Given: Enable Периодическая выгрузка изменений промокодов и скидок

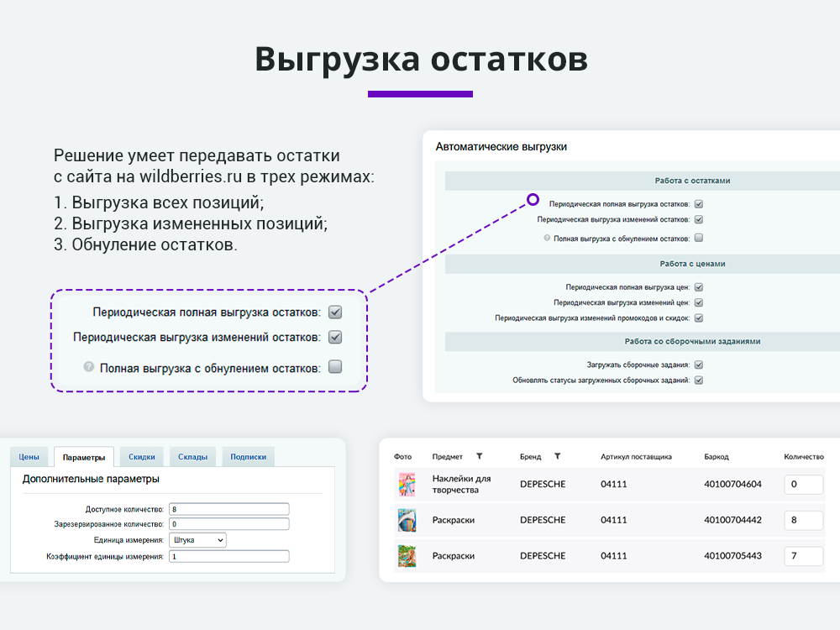Looking at the screenshot, I should pyautogui.click(x=697, y=319).
